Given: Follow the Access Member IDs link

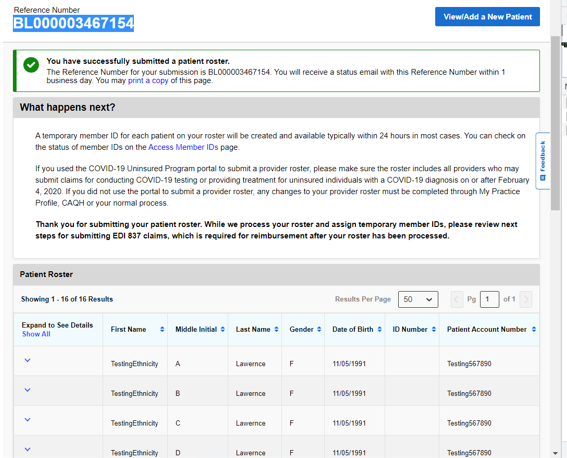Looking at the screenshot, I should [x=183, y=147].
